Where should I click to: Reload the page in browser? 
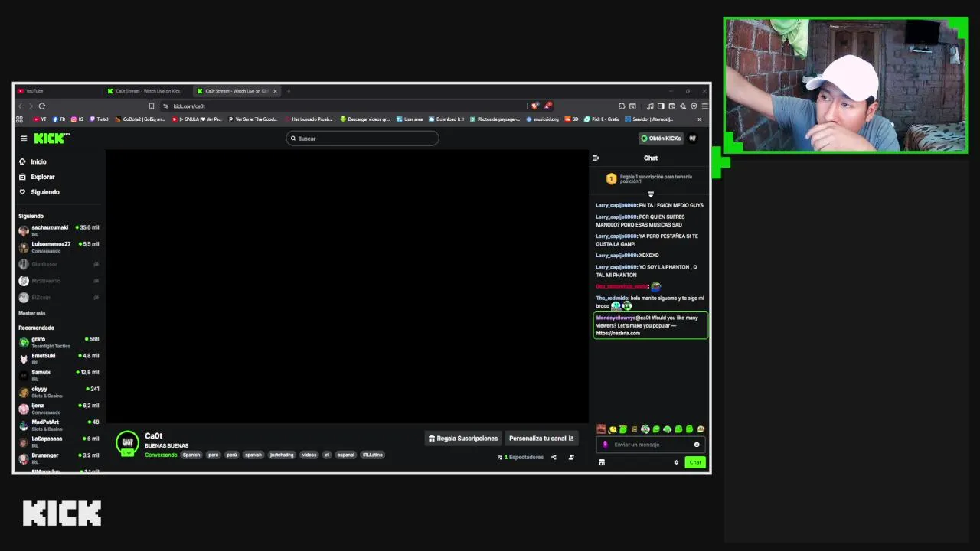(x=42, y=106)
